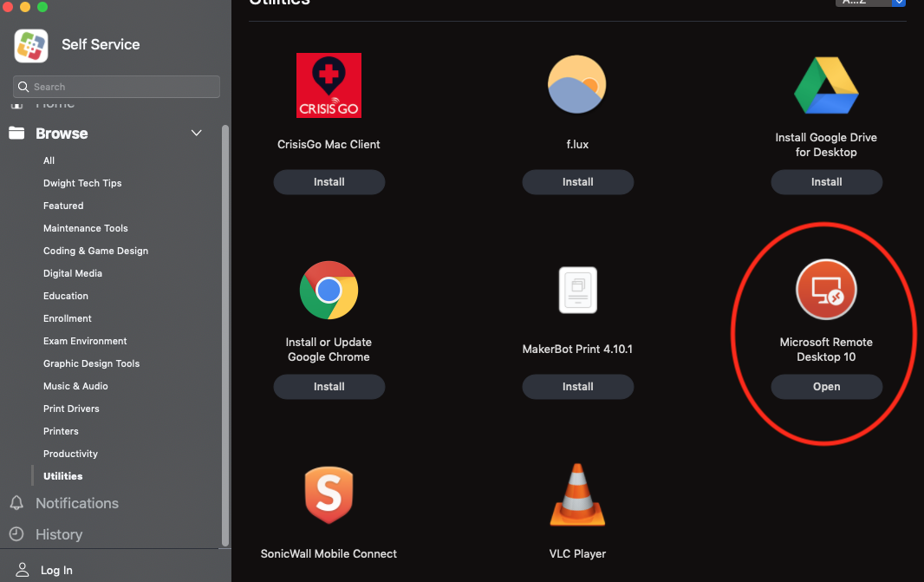Screen dimensions: 924x582
Task: Install MakerBot Print 4.10.1
Action: [577, 387]
